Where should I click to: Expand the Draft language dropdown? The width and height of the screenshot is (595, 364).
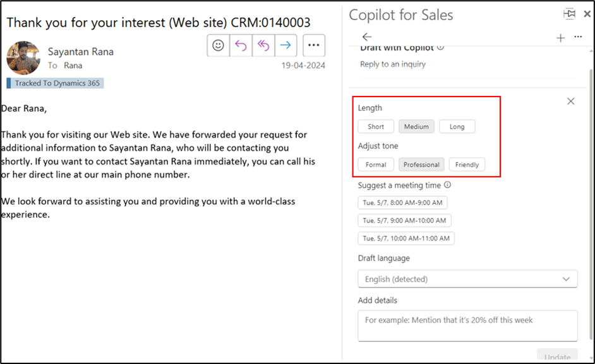pos(467,279)
